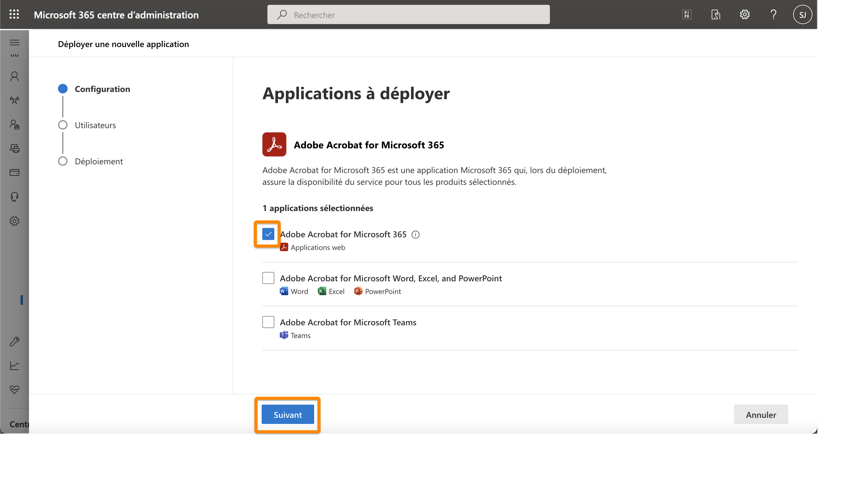Open the info tooltip next to Adobe Acrobat
Screen dimensions: 868x480
[416, 234]
